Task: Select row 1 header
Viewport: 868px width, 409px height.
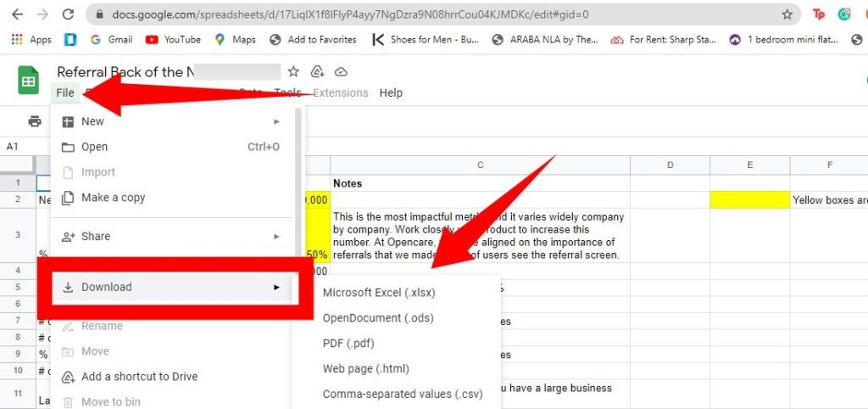Action: point(18,183)
